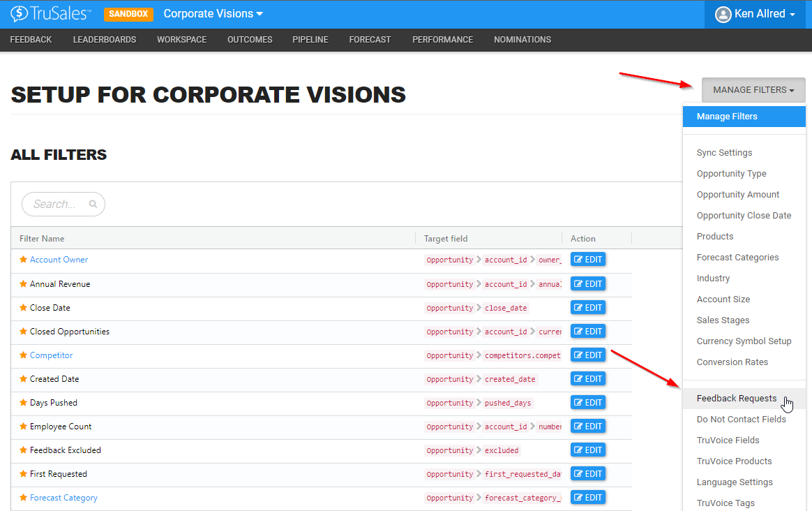The width and height of the screenshot is (812, 511).
Task: Edit the Days Pushed filter
Action: coord(588,402)
